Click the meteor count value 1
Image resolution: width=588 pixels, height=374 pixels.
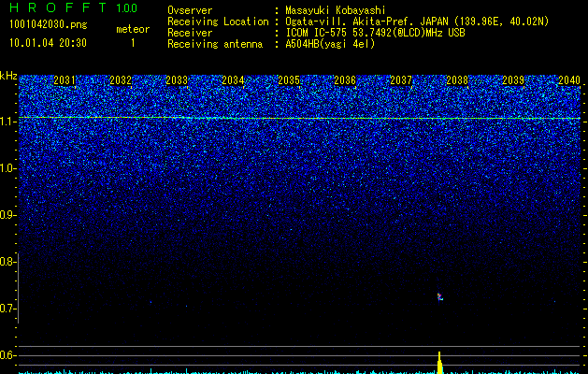pyautogui.click(x=133, y=43)
